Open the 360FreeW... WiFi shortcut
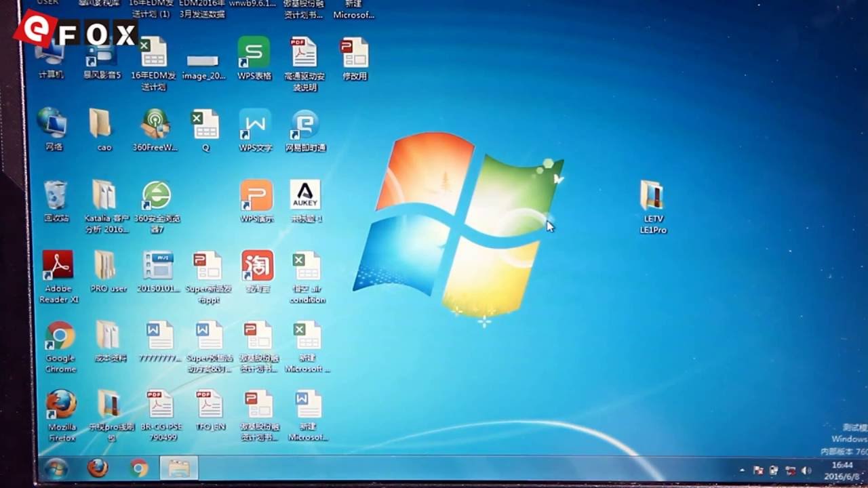Image resolution: width=868 pixels, height=488 pixels. tap(155, 131)
